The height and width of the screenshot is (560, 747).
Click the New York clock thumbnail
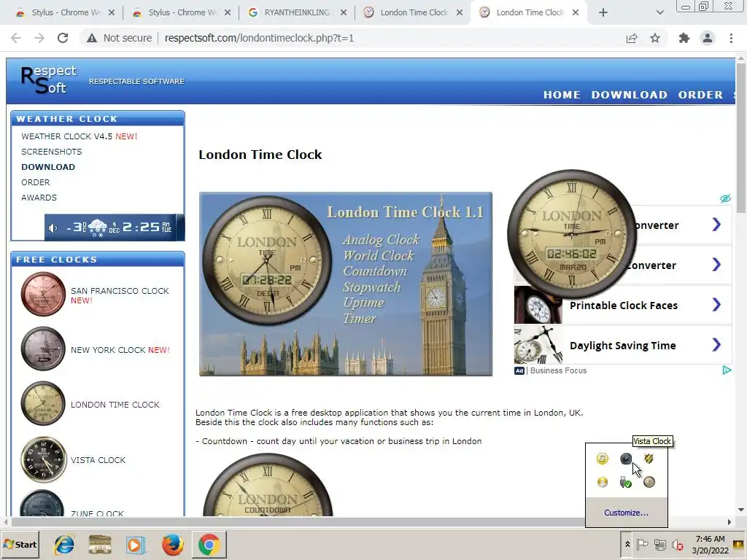point(43,349)
